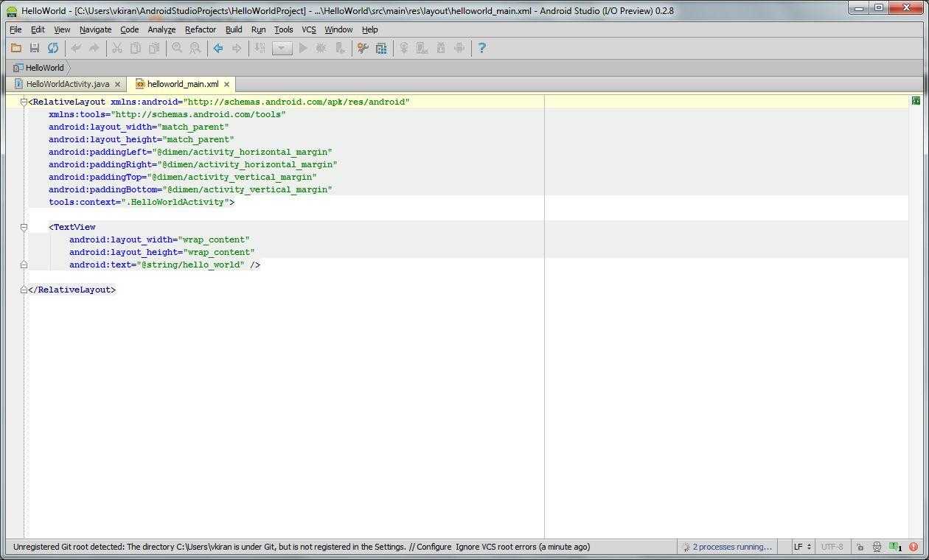This screenshot has height=560, width=929.
Task: Open the Tools menu
Action: point(284,29)
